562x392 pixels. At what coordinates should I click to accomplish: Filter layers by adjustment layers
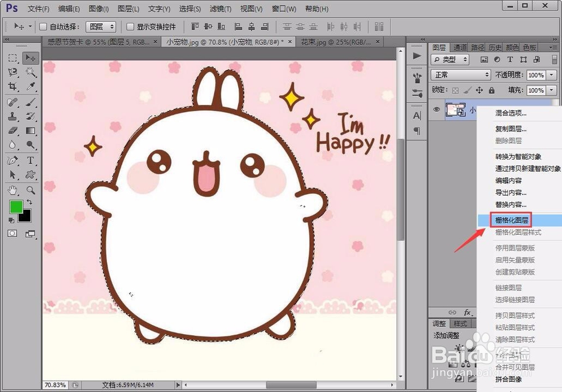click(x=497, y=60)
